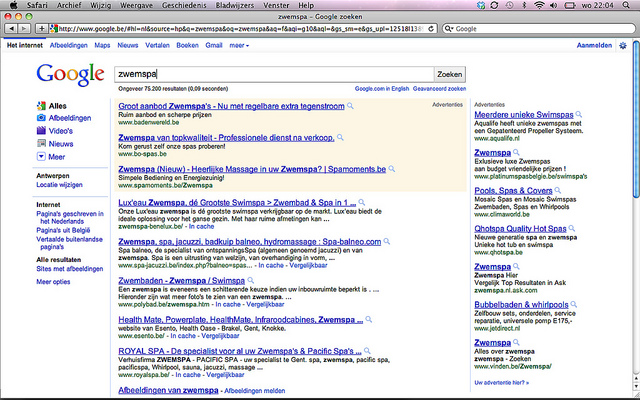
Task: Click the Safari address bar URL field
Action: pyautogui.click(x=241, y=29)
